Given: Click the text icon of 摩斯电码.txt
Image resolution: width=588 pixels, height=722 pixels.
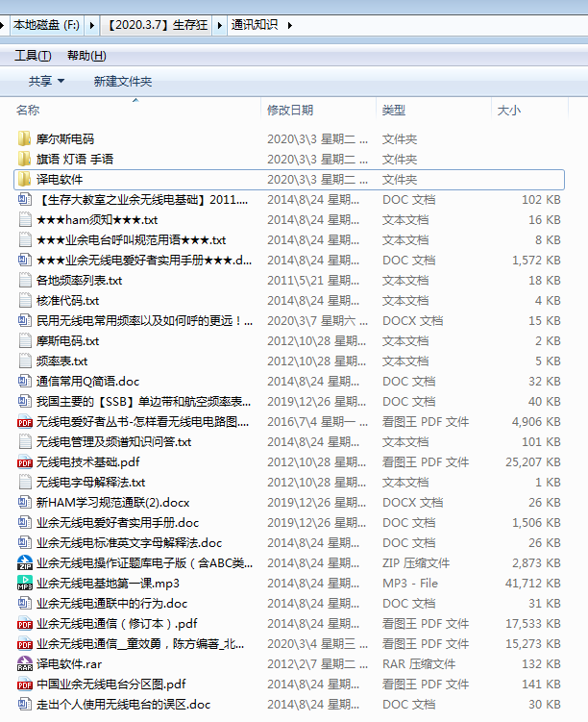Looking at the screenshot, I should coord(24,340).
